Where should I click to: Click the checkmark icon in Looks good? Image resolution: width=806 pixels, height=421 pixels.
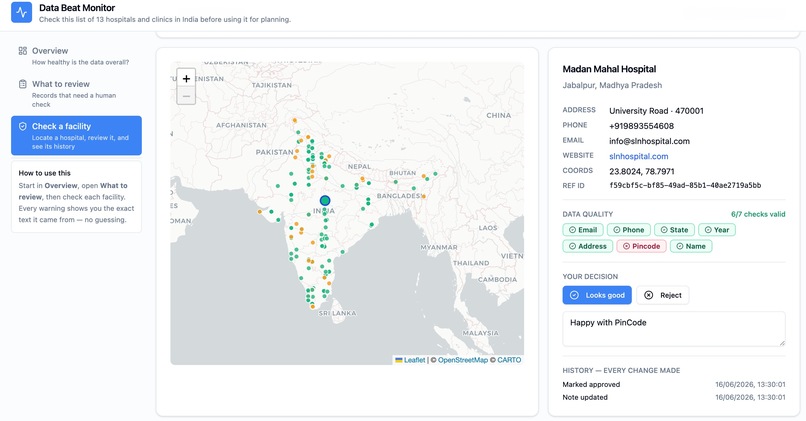tap(574, 295)
